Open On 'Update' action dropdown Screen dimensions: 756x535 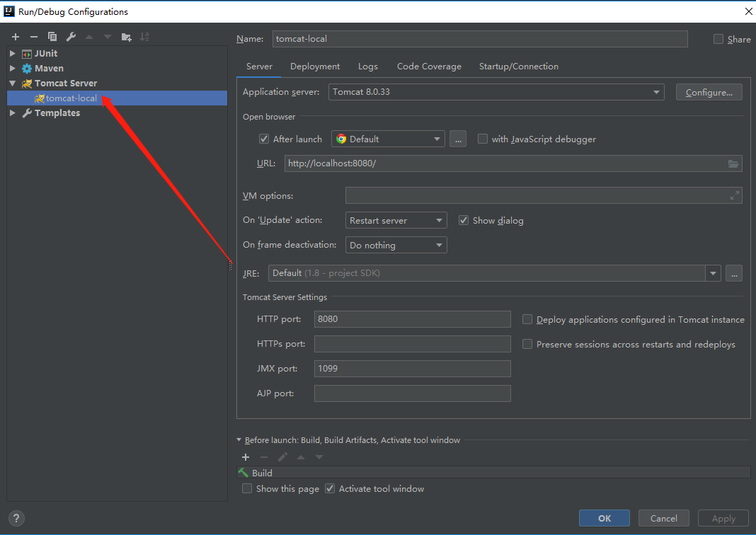pyautogui.click(x=396, y=220)
